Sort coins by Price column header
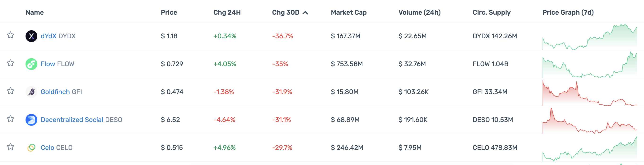 (169, 13)
